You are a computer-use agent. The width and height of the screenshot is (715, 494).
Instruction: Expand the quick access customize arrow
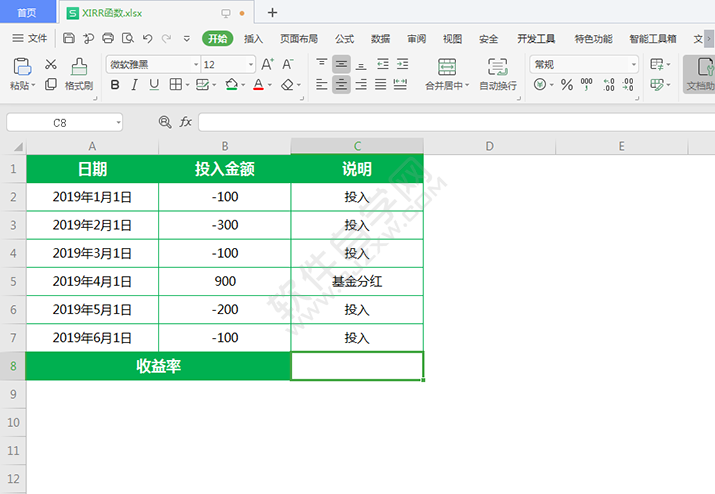(187, 39)
